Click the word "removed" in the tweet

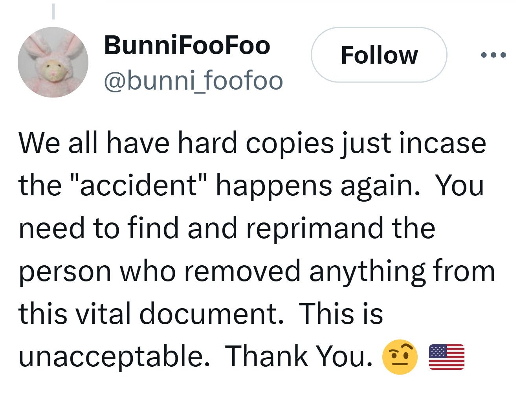click(242, 271)
